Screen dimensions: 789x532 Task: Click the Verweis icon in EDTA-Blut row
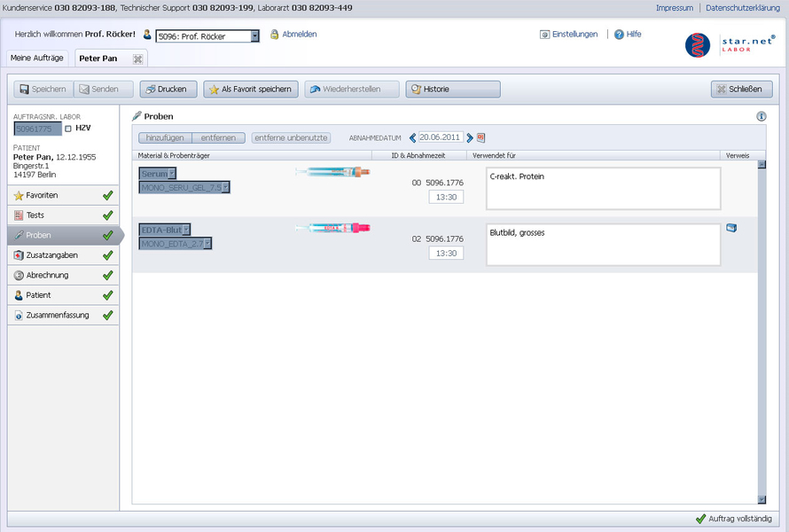pos(731,228)
